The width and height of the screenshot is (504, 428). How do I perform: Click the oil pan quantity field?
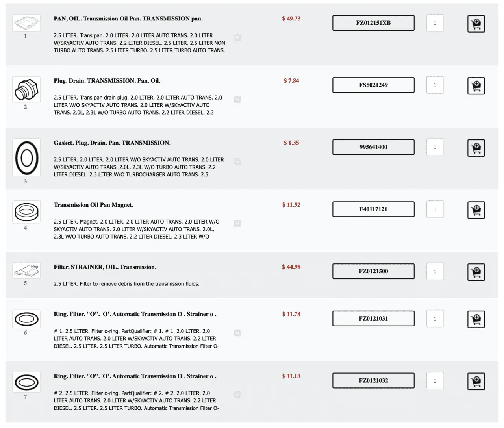pyautogui.click(x=435, y=23)
